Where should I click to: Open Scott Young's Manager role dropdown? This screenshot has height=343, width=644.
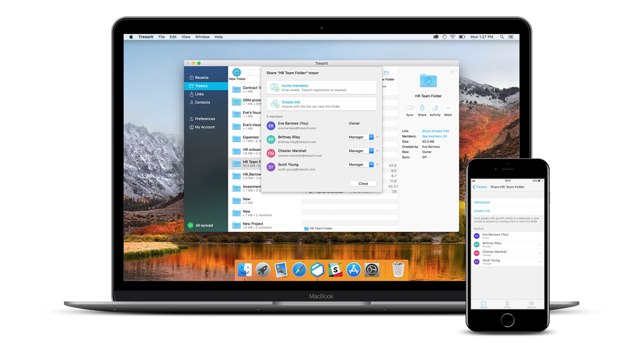point(361,165)
